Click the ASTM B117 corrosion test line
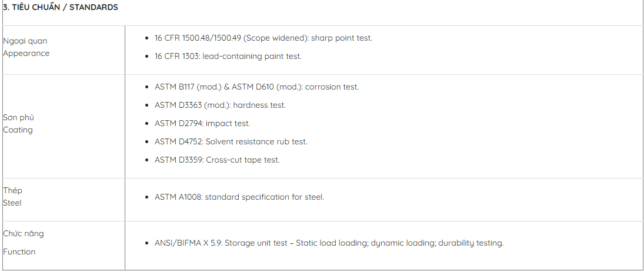 (x=256, y=87)
